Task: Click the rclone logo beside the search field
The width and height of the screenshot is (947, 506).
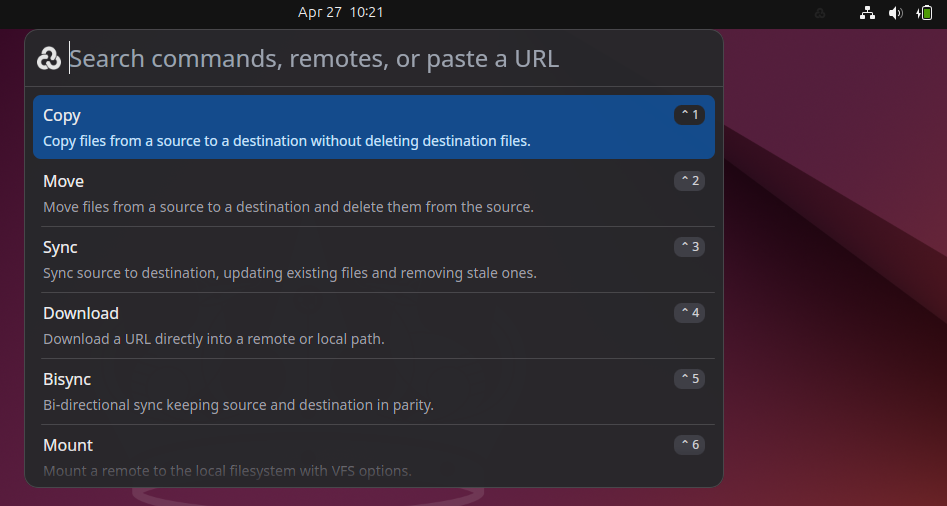Action: (49, 59)
